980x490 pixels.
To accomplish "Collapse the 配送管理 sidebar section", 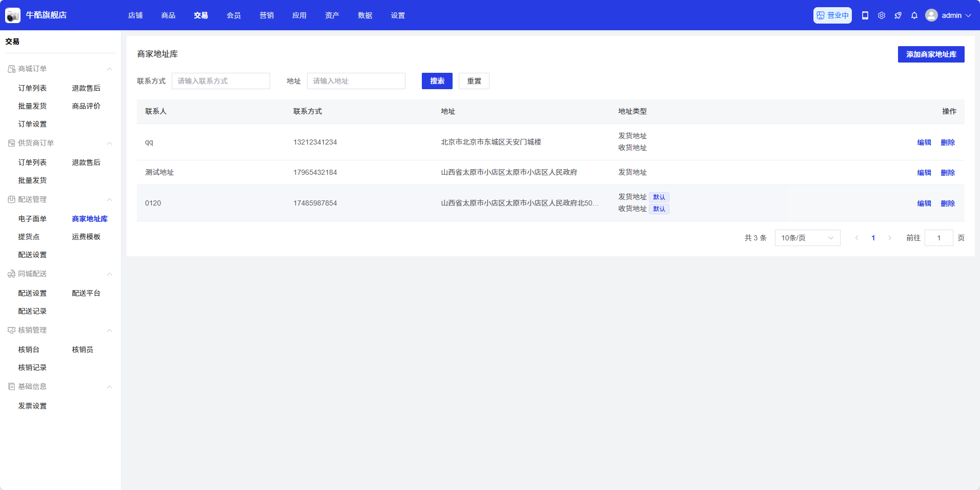I will [109, 200].
